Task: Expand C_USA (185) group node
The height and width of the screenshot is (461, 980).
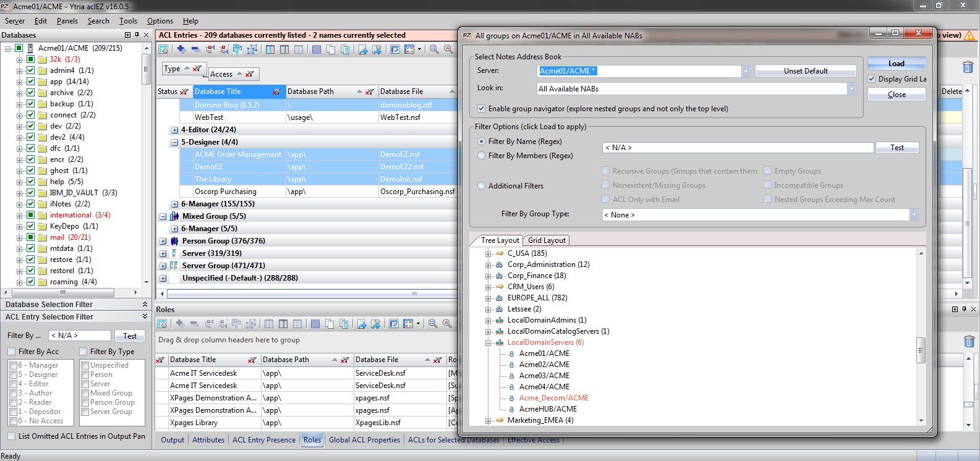Action: pos(488,254)
